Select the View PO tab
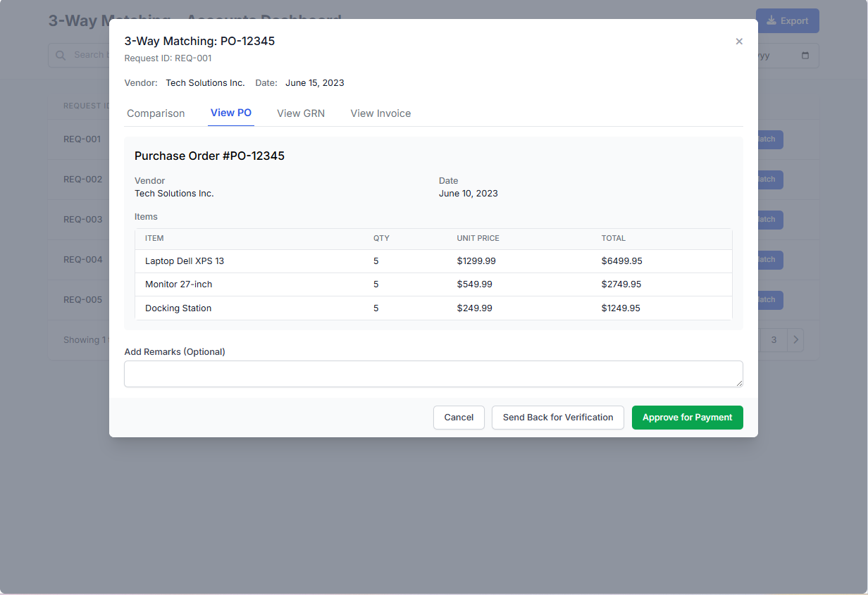 [x=231, y=113]
